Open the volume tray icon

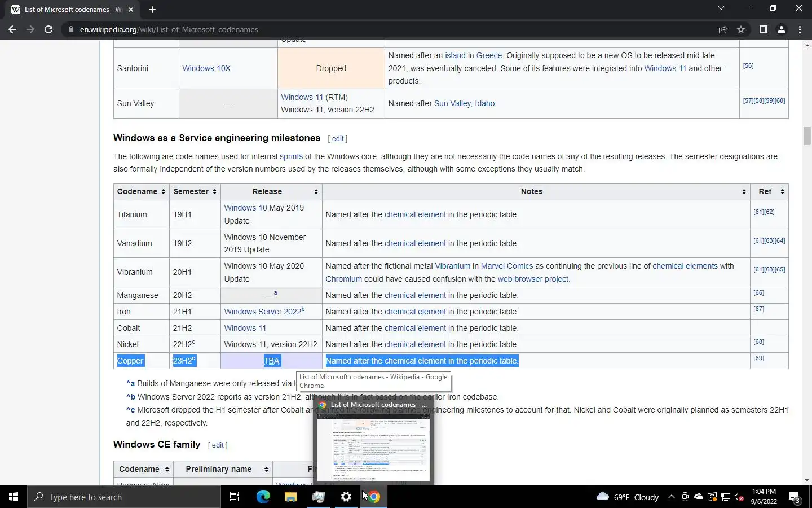(739, 497)
